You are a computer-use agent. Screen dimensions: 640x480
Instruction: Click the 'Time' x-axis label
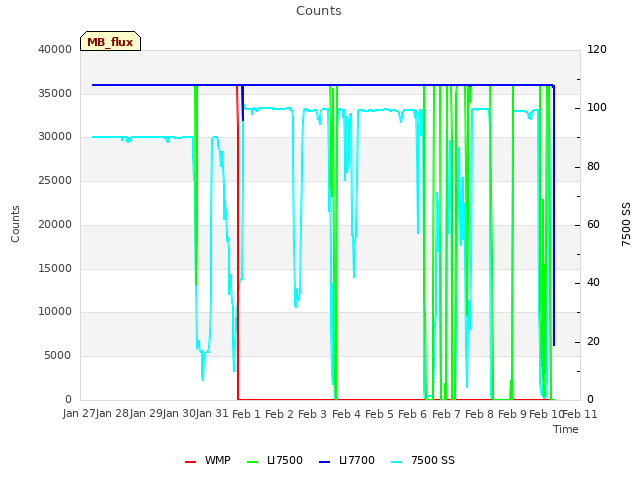566,429
